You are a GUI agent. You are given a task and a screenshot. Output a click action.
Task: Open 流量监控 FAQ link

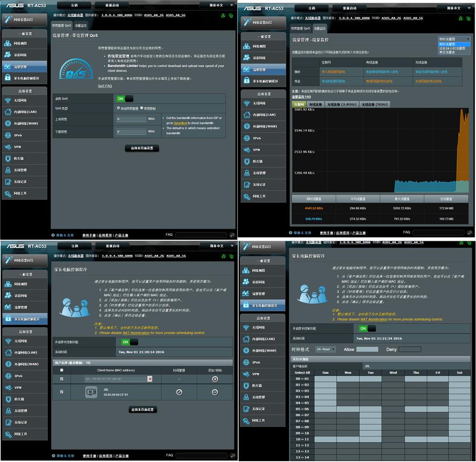pos(301,97)
